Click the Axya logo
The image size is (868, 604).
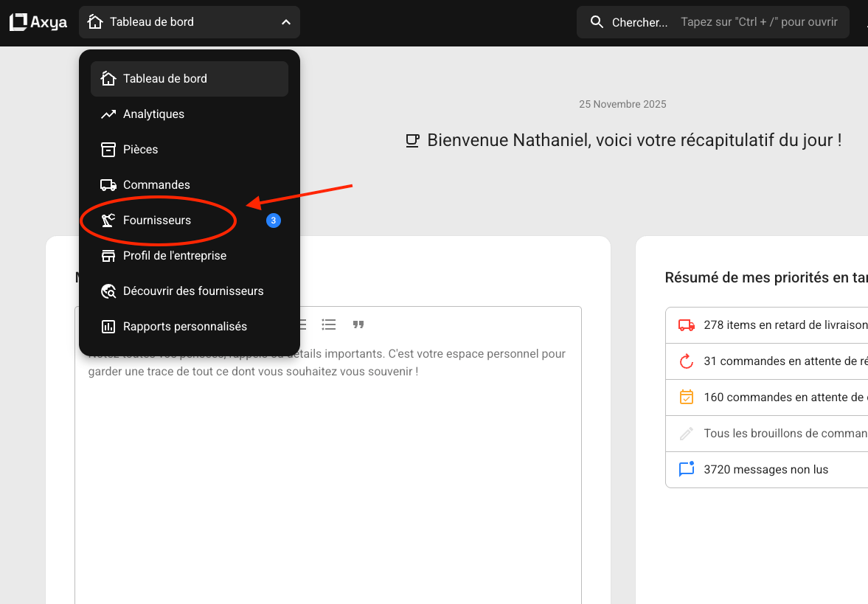pos(37,22)
